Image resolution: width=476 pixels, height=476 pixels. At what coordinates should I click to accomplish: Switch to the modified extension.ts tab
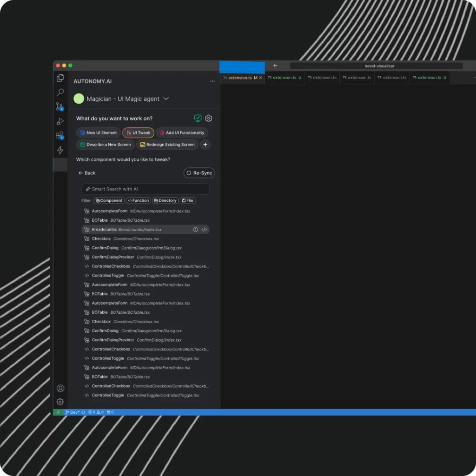(240, 78)
